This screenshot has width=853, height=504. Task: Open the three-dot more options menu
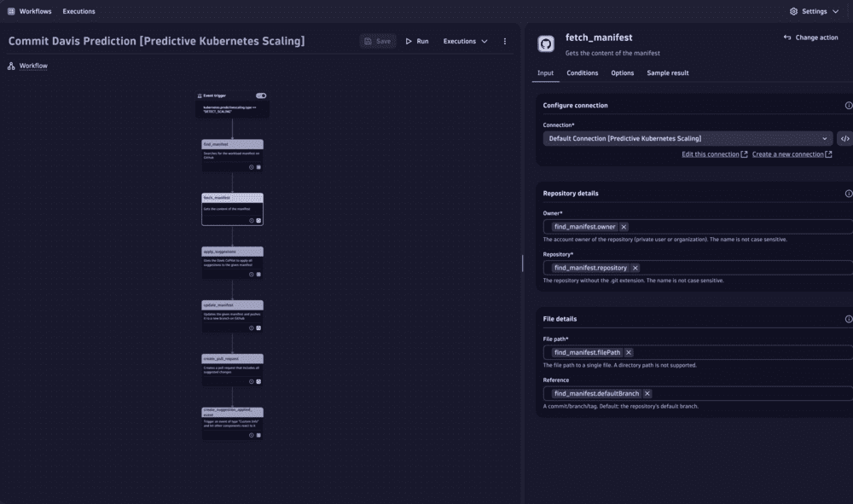505,41
